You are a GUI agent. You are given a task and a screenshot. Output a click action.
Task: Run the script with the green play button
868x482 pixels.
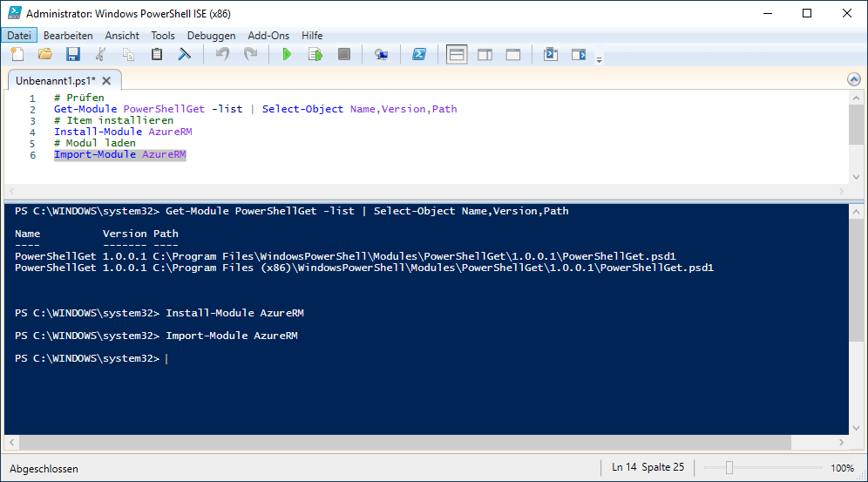pos(287,55)
